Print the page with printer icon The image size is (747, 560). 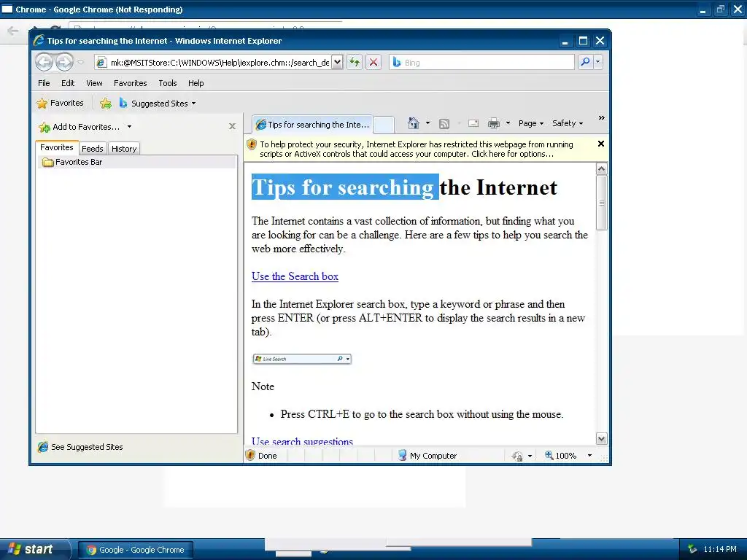tap(494, 123)
